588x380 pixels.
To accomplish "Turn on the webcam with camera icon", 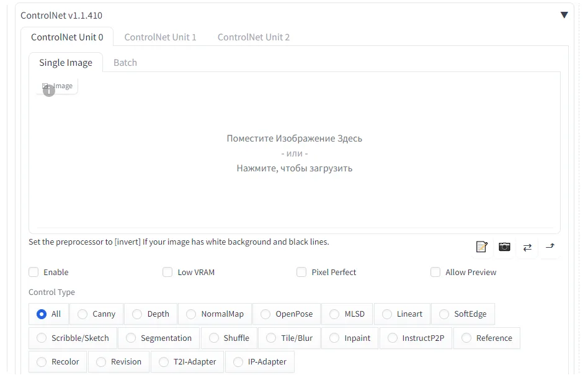I will click(x=504, y=247).
